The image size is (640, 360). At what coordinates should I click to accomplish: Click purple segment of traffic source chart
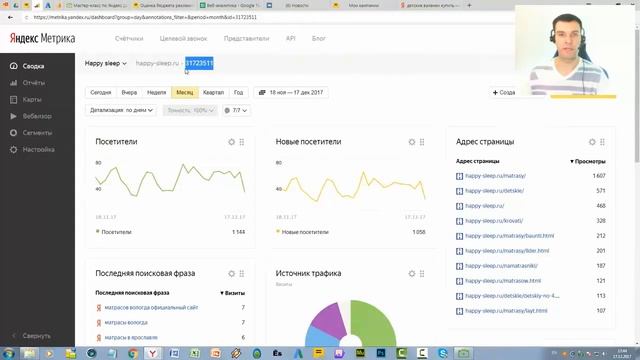pos(330,320)
